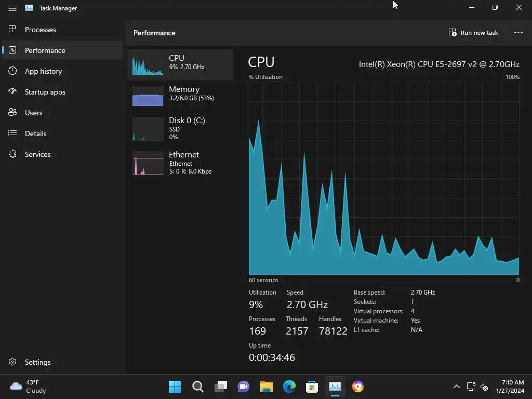532x399 pixels.
Task: Click the Details list icon
Action: [12, 133]
